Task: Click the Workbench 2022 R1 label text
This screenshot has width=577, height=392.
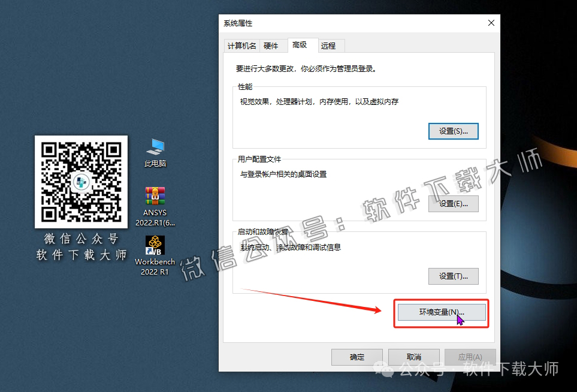Action: [x=154, y=266]
